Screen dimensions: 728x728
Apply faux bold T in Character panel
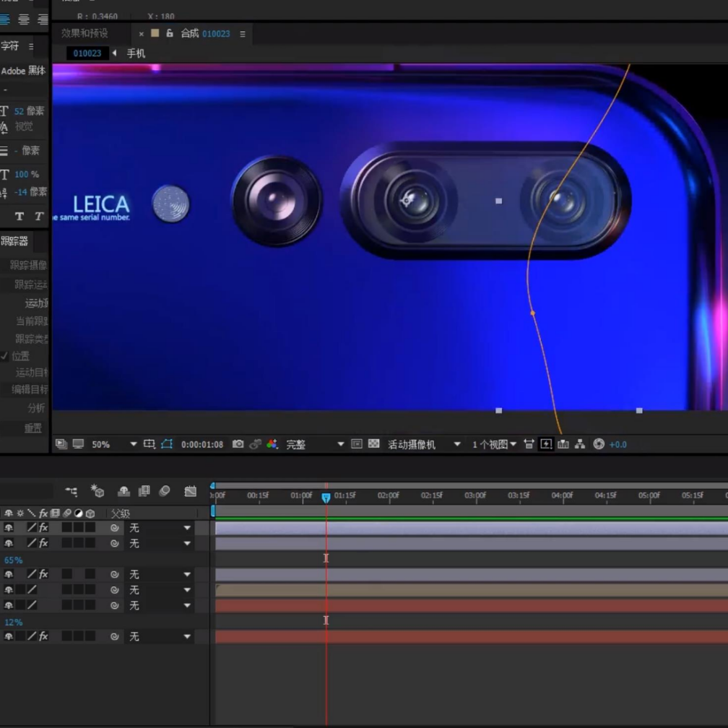[19, 217]
